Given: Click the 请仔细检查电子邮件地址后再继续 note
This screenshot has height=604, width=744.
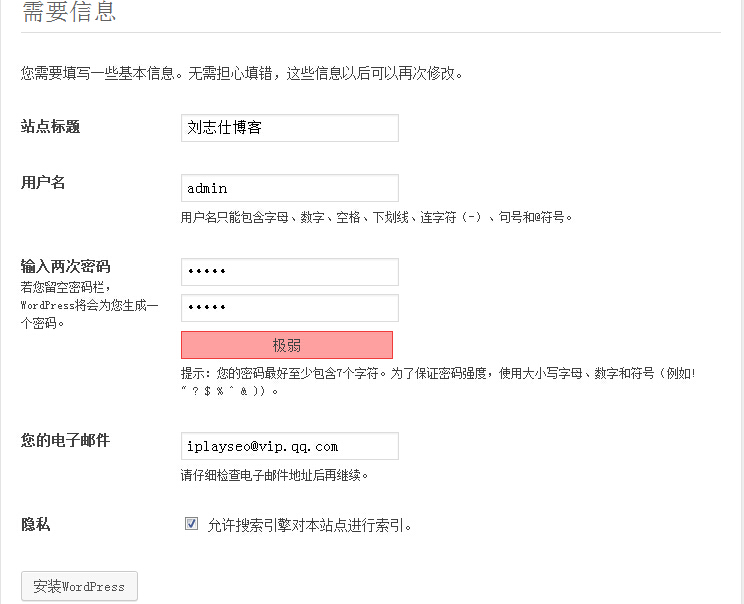Looking at the screenshot, I should [274, 475].
